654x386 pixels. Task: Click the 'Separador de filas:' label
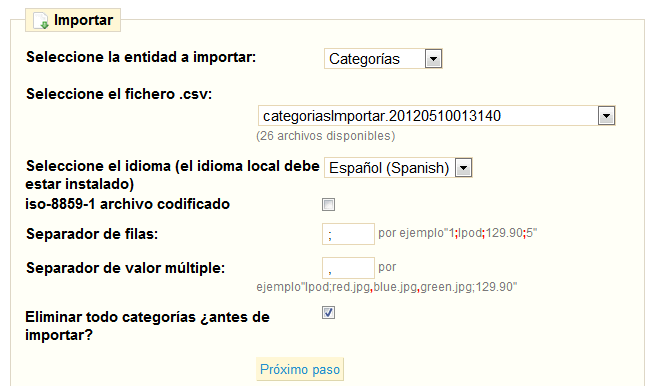tap(92, 234)
